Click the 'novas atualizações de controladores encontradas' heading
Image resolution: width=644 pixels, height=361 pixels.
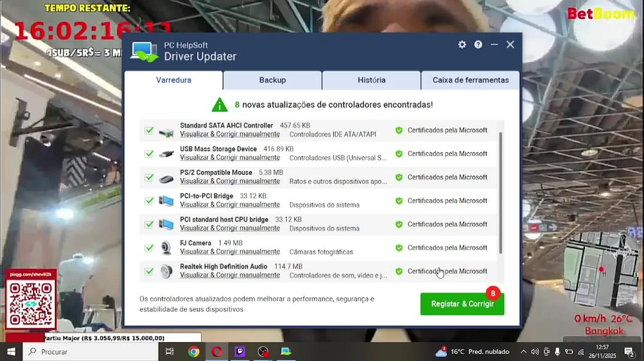(x=337, y=105)
